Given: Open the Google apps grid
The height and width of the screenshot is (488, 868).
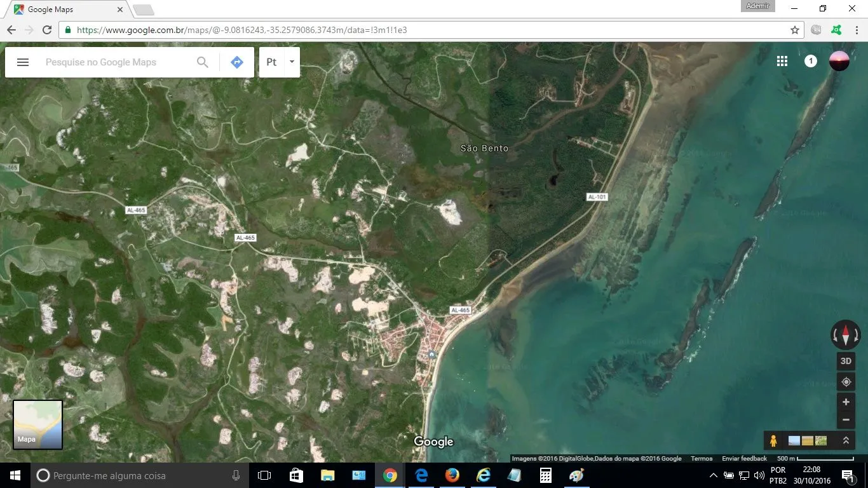Looking at the screenshot, I should tap(782, 61).
